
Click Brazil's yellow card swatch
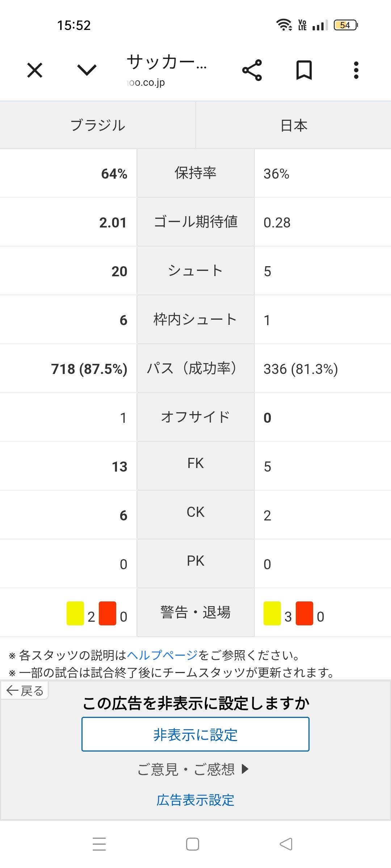click(75, 613)
